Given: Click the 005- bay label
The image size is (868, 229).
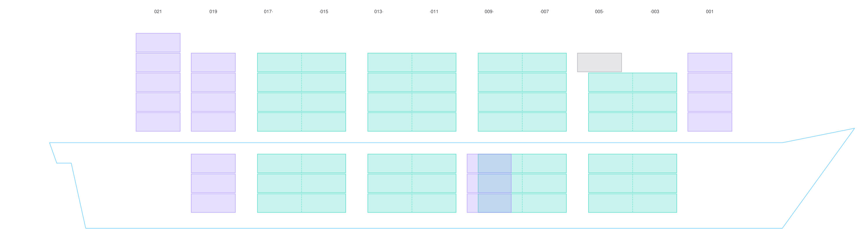Looking at the screenshot, I should (599, 12).
